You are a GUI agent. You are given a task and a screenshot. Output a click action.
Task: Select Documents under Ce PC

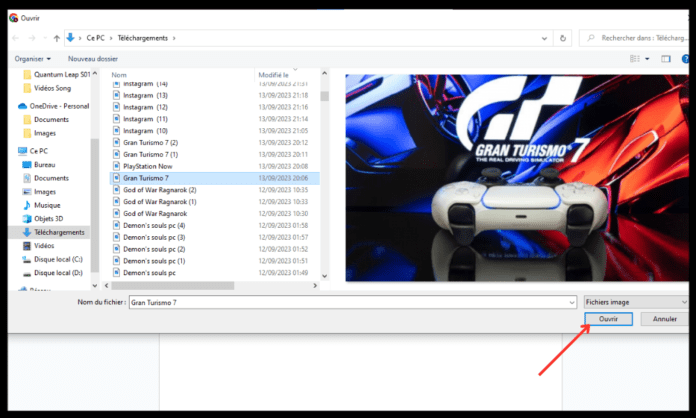click(x=46, y=178)
